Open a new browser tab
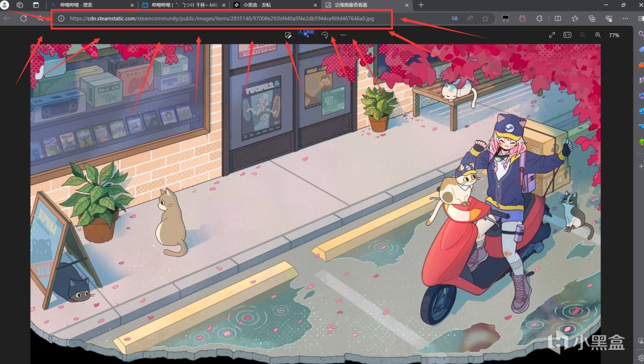 (421, 5)
